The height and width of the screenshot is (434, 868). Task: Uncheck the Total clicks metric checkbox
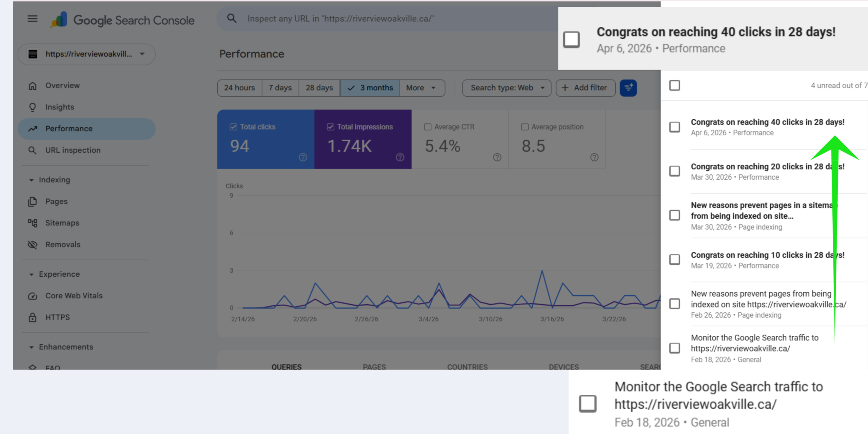[233, 127]
